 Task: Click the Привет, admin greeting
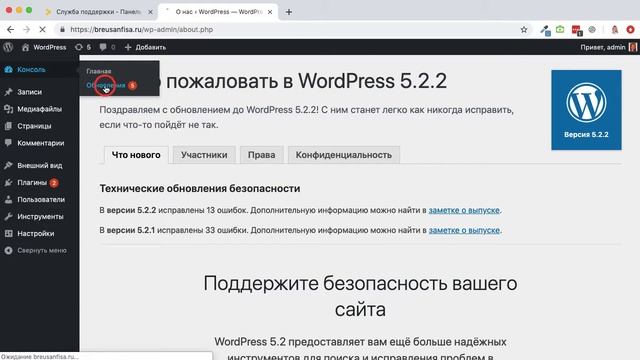pyautogui.click(x=603, y=47)
